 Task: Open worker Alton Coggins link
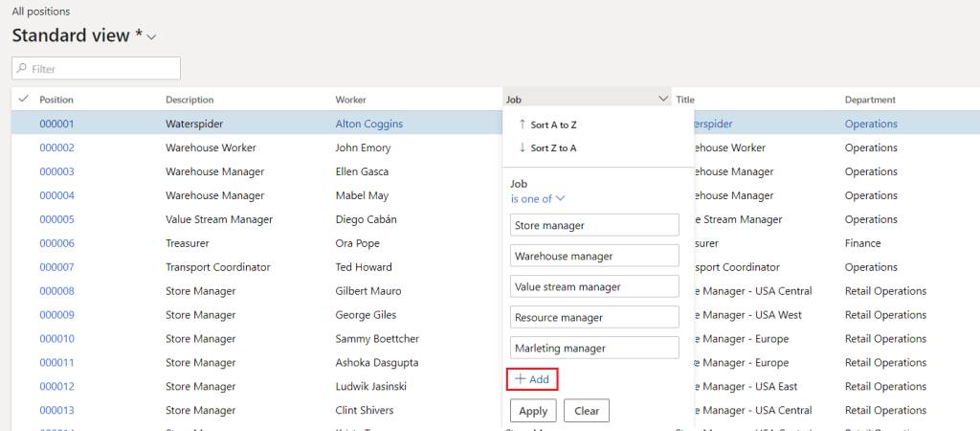click(x=368, y=124)
